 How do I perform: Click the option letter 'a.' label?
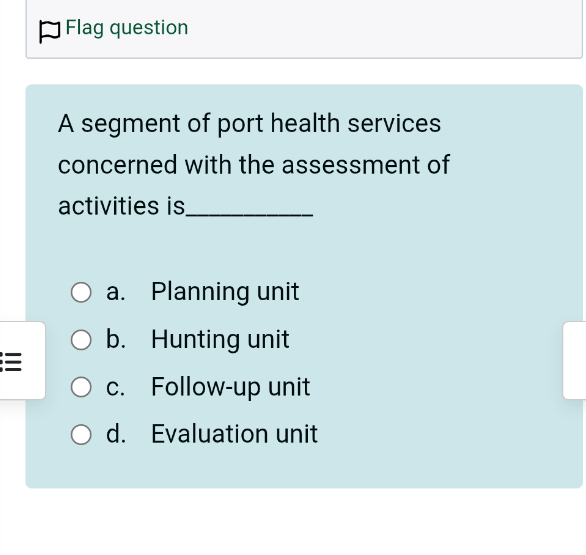point(115,292)
